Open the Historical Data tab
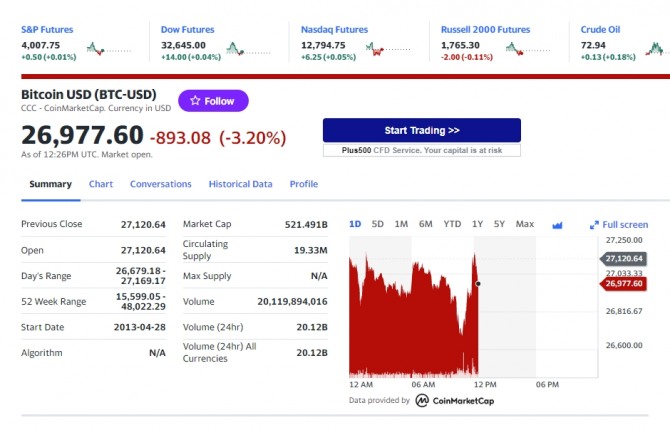The image size is (670, 430). [240, 184]
